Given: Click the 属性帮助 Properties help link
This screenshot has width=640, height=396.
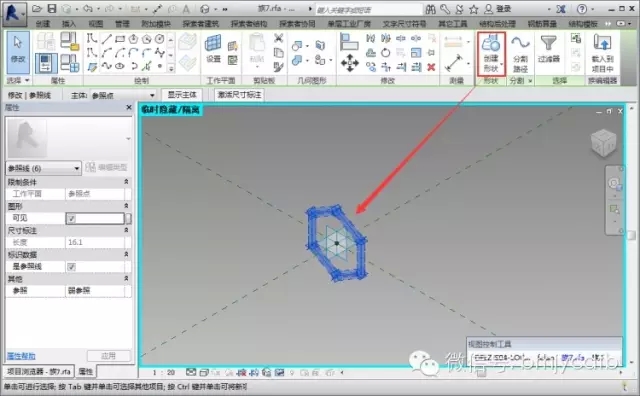Looking at the screenshot, I should [x=21, y=356].
